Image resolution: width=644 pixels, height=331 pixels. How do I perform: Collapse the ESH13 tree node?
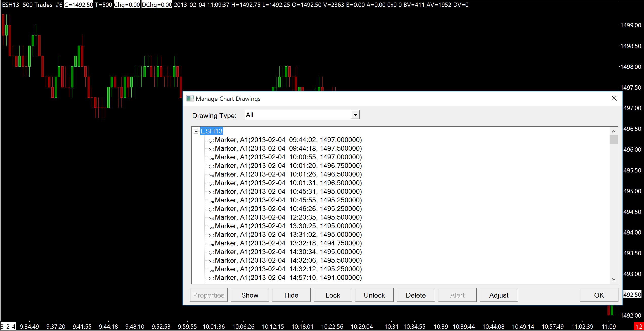point(196,131)
